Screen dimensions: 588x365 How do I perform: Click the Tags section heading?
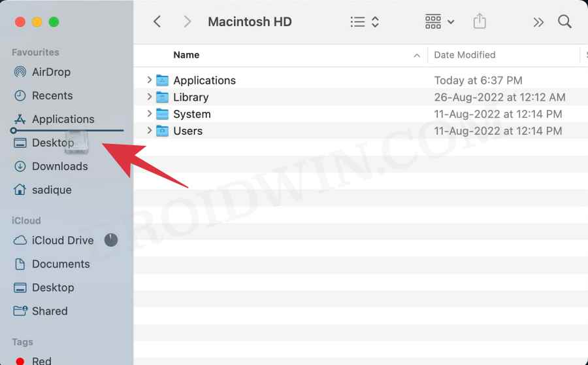(22, 341)
